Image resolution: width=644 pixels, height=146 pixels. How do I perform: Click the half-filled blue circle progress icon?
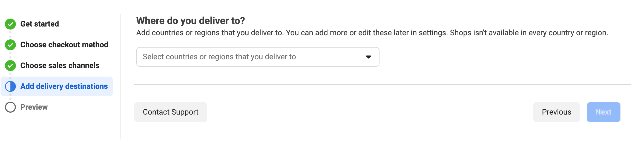pyautogui.click(x=10, y=86)
